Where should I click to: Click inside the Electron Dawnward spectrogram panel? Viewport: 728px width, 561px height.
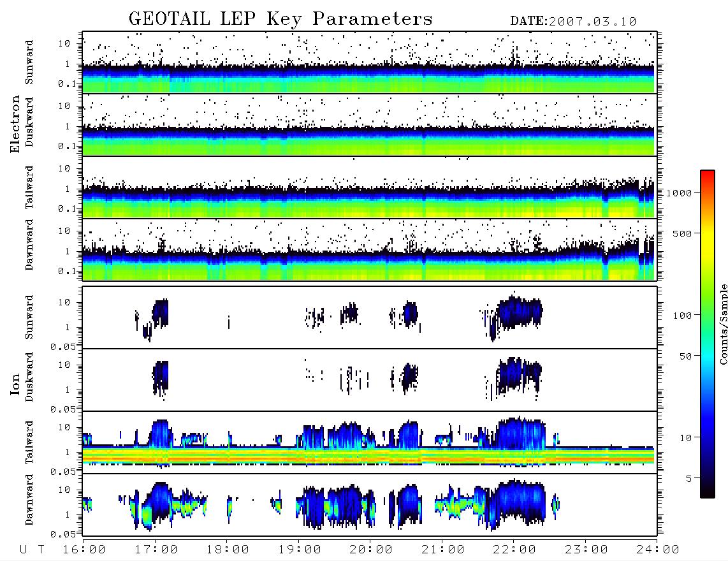click(x=370, y=250)
